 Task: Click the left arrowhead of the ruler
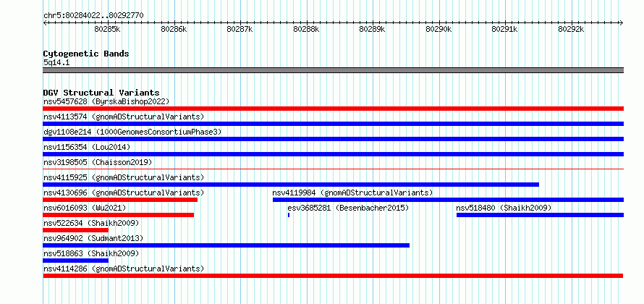point(45,22)
